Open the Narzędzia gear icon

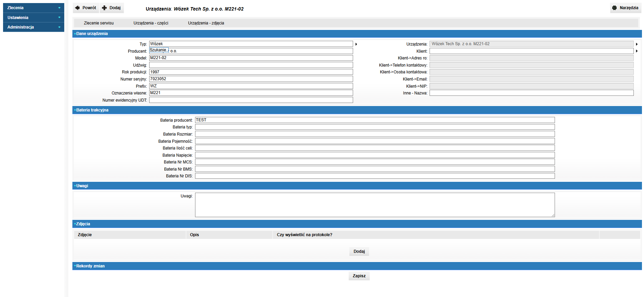[614, 8]
